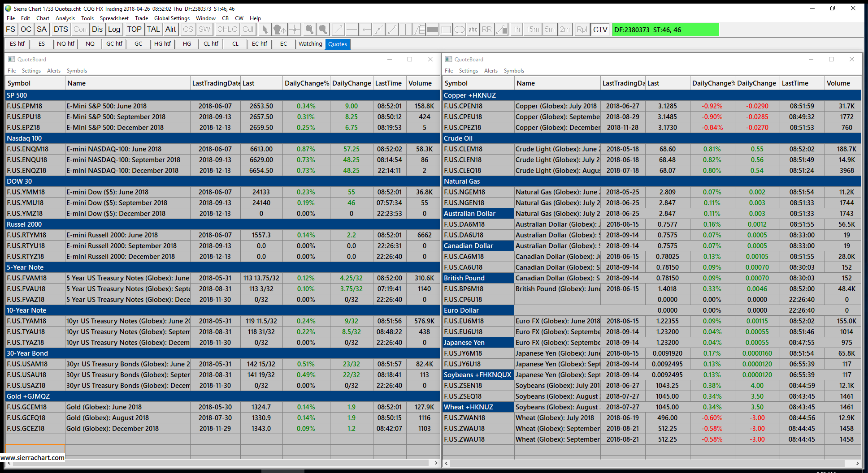Select the abc text drawing tool
Viewport: 868px width, 473px height.
473,30
